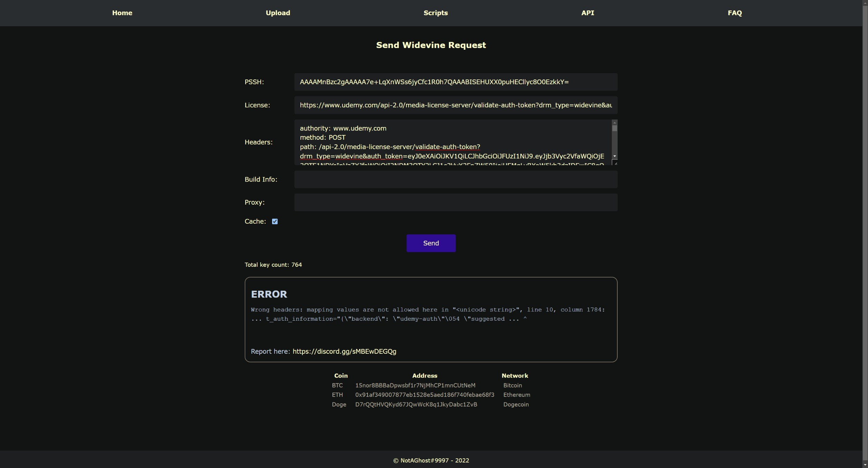Click the Ethereum network cell

(517, 395)
